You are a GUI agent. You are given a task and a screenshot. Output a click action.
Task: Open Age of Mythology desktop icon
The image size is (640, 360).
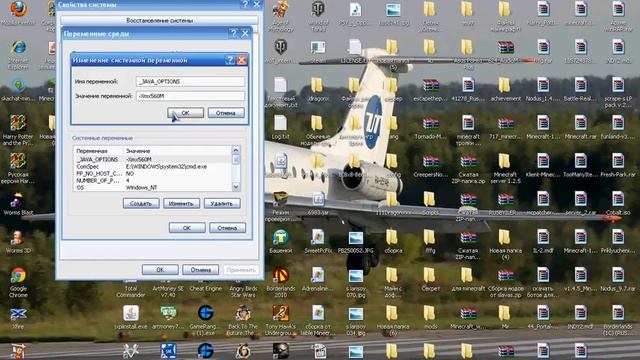281,16
